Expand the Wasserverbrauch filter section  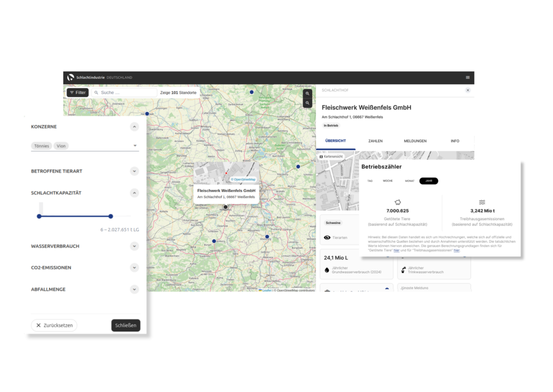pyautogui.click(x=135, y=246)
